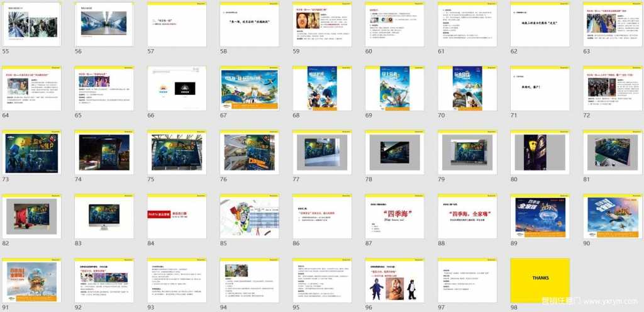Click slide 80 dark night billboard photo

[x=540, y=152]
